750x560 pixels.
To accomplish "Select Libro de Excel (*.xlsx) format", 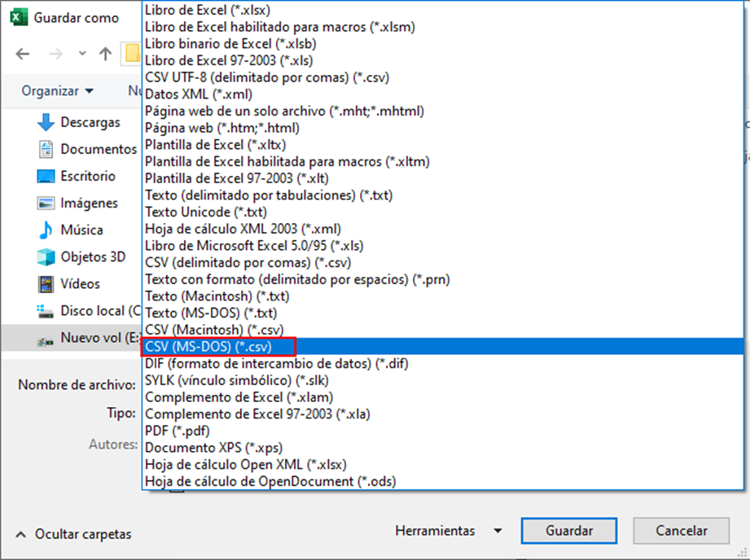I will (x=207, y=11).
